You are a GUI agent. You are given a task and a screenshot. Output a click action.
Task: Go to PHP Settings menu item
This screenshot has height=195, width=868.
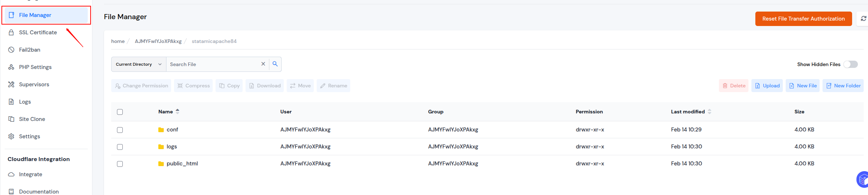click(x=35, y=67)
